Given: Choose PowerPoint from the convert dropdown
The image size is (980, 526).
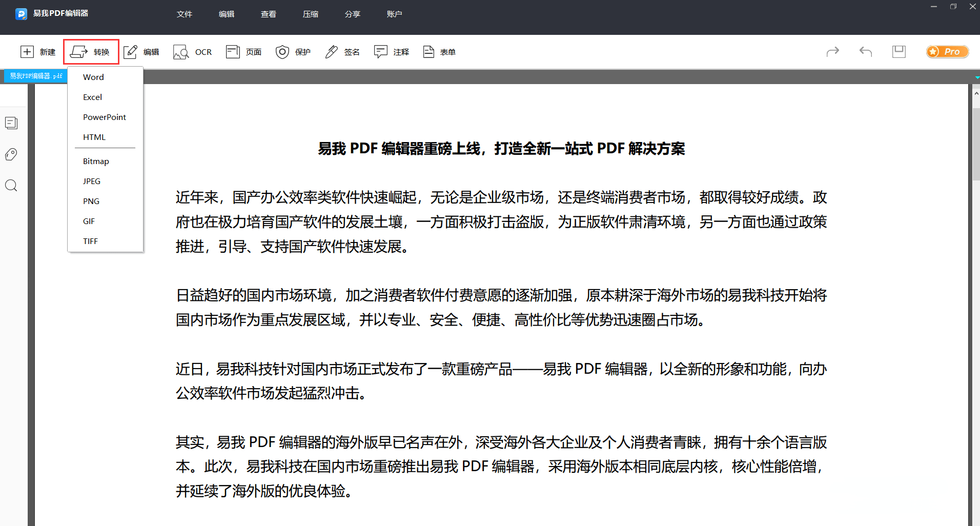Looking at the screenshot, I should [x=105, y=117].
